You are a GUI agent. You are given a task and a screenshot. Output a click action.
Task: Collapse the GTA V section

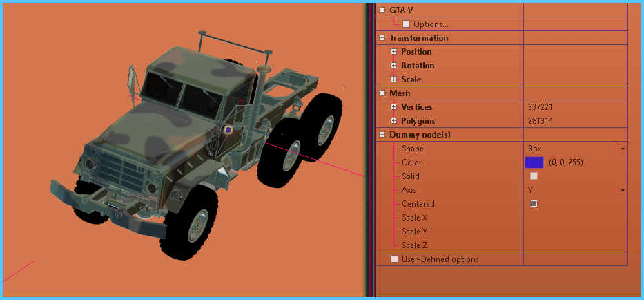pyautogui.click(x=382, y=10)
